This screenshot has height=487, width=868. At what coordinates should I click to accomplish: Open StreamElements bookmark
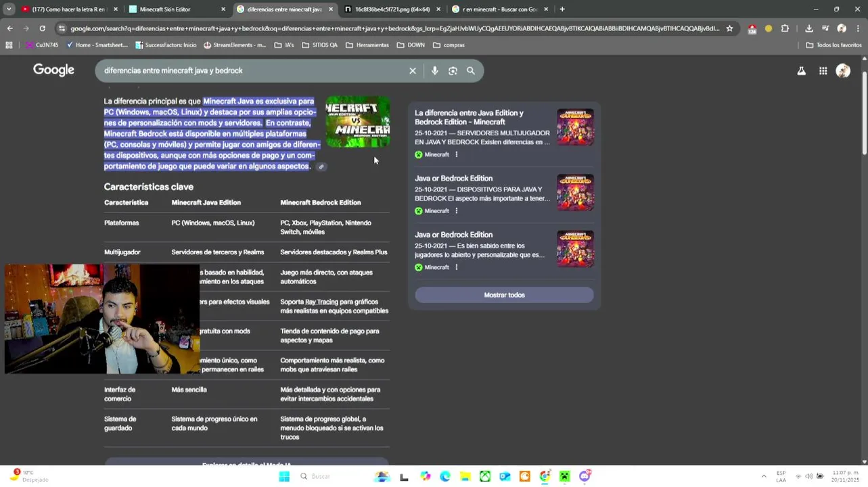(x=235, y=45)
